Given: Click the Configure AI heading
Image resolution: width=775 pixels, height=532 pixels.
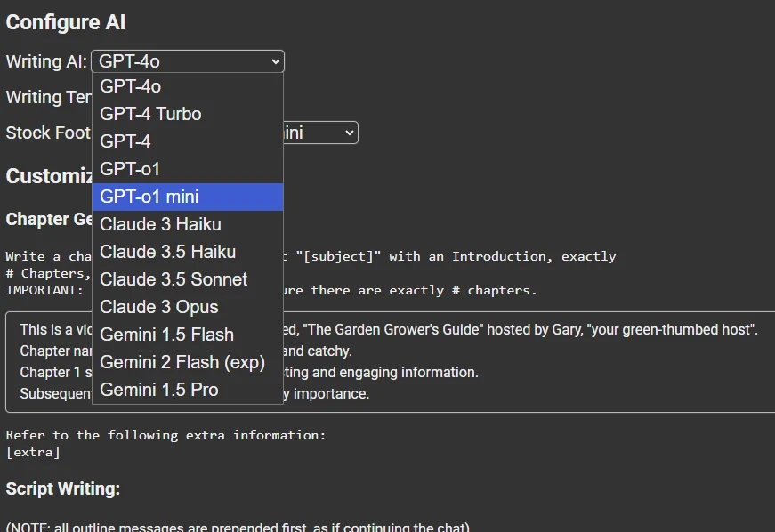Looking at the screenshot, I should [66, 22].
